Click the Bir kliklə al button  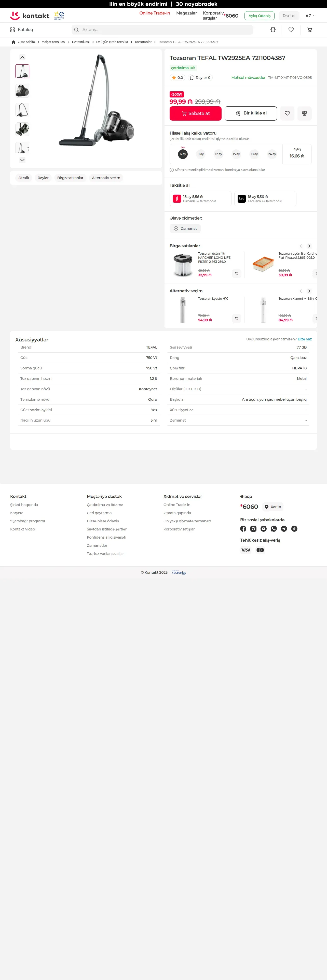click(251, 113)
